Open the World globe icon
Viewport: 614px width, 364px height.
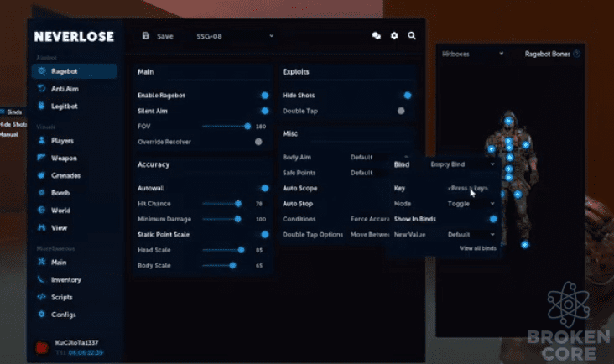click(41, 210)
